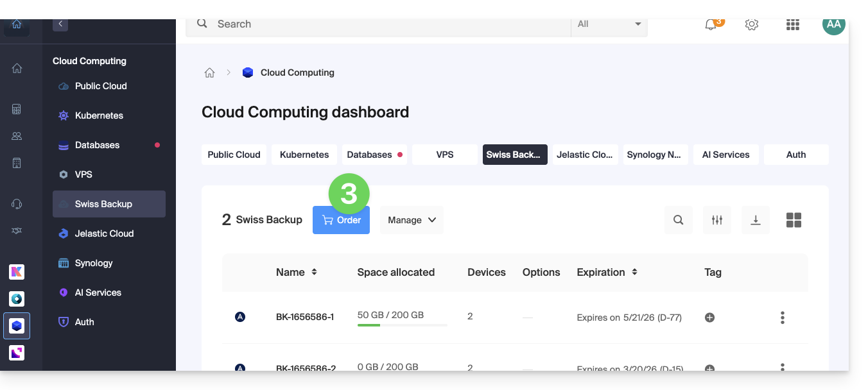Click the home breadcrumb icon
868x390 pixels.
(209, 72)
